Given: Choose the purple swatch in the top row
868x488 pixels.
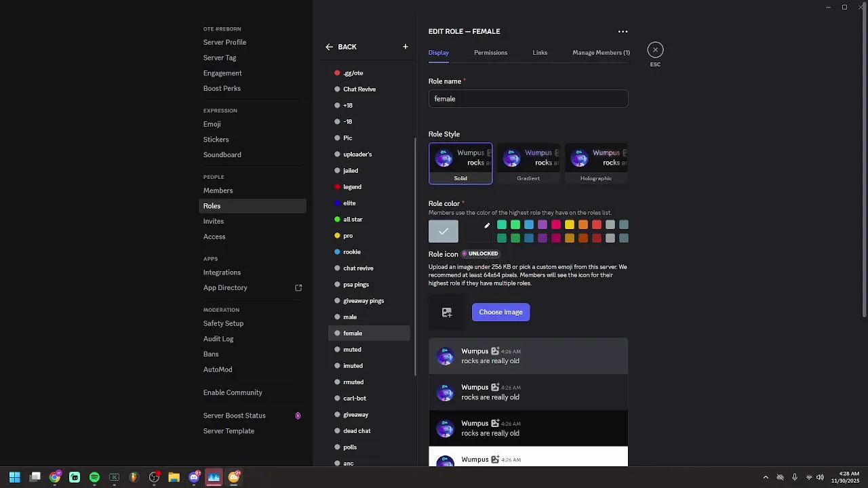Looking at the screenshot, I should click(542, 225).
